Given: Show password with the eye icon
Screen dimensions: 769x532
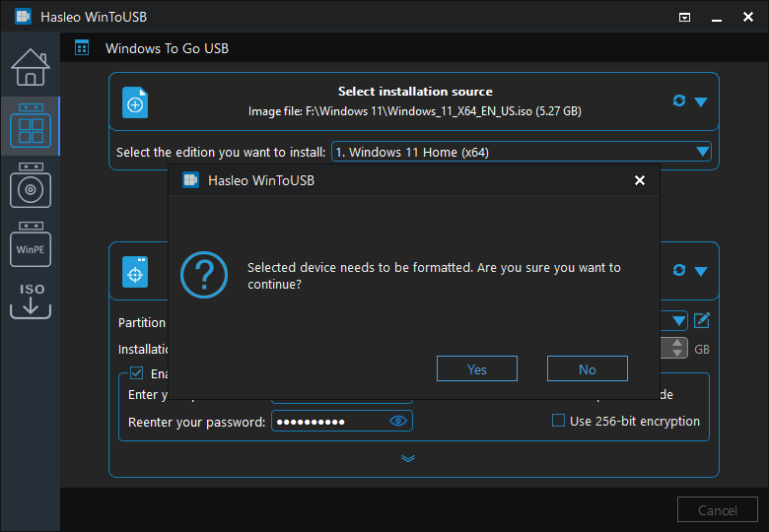Looking at the screenshot, I should click(397, 421).
